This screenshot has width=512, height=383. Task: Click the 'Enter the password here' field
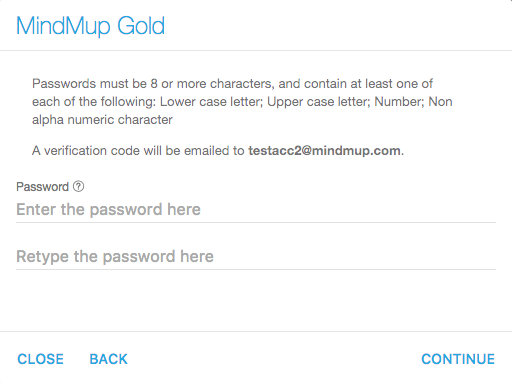[x=256, y=210]
